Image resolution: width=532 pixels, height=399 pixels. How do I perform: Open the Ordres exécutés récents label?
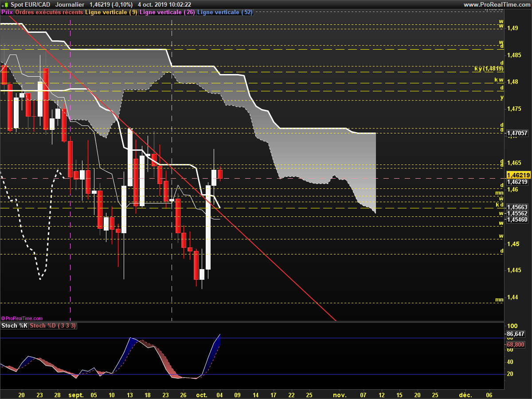pyautogui.click(x=49, y=12)
